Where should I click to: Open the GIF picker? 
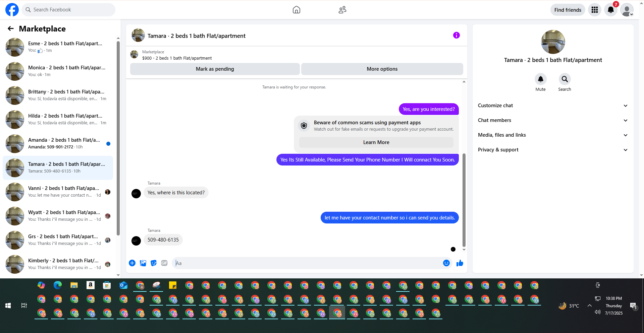(x=164, y=263)
